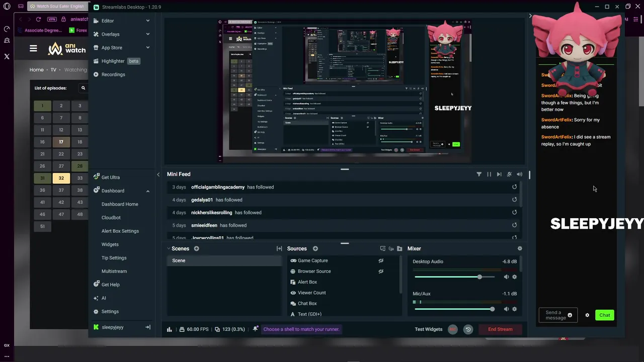Screen dimensions: 644x362
Task: Toggle the replay buffer button
Action: [468, 329]
